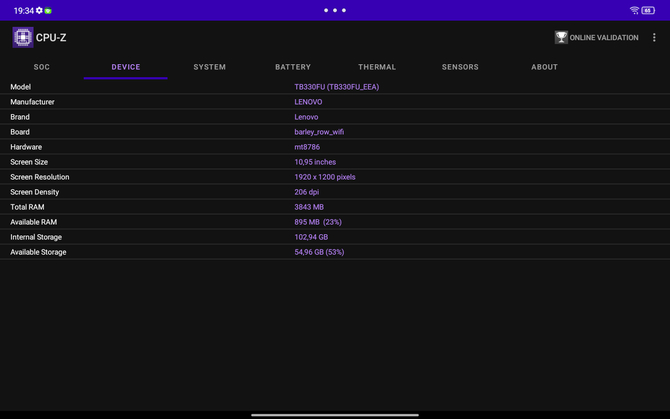Click the 10,95 inches value
This screenshot has height=419, width=670.
(315, 162)
